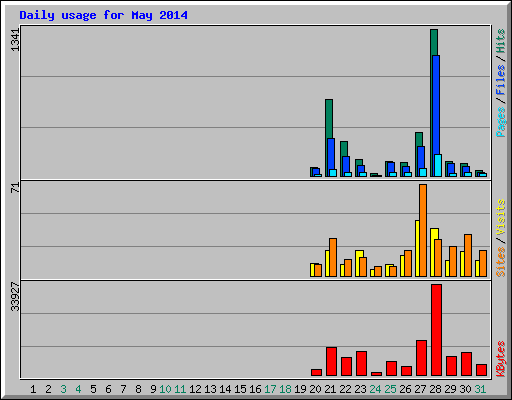Click the red 'KBytes' legend label

tap(501, 359)
